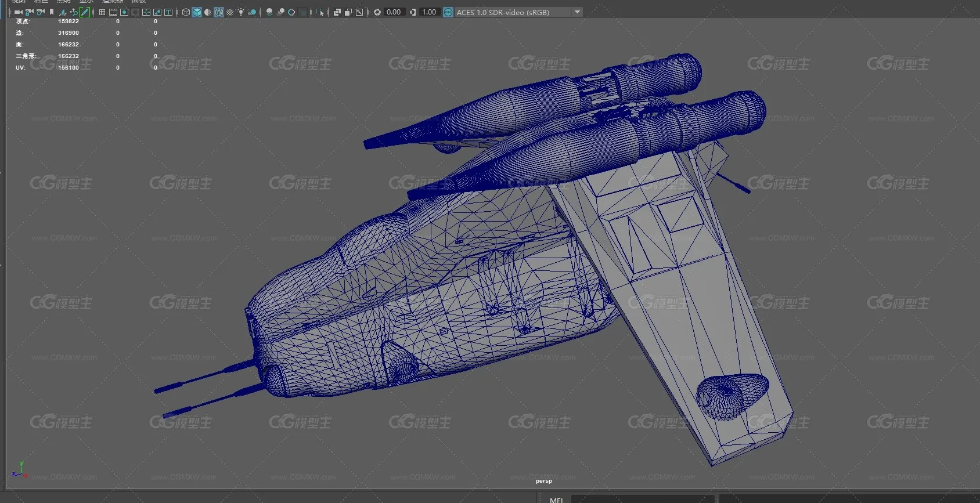Click the vertex count 159822
This screenshot has width=980, height=503.
(x=69, y=21)
